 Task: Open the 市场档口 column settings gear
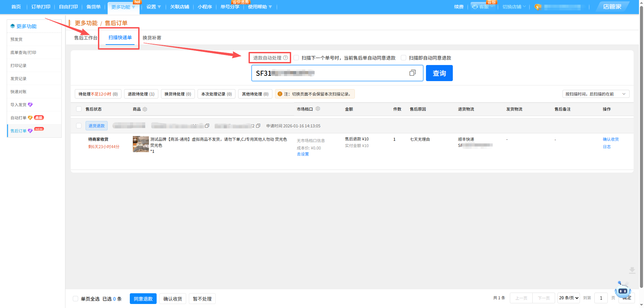[x=318, y=109]
